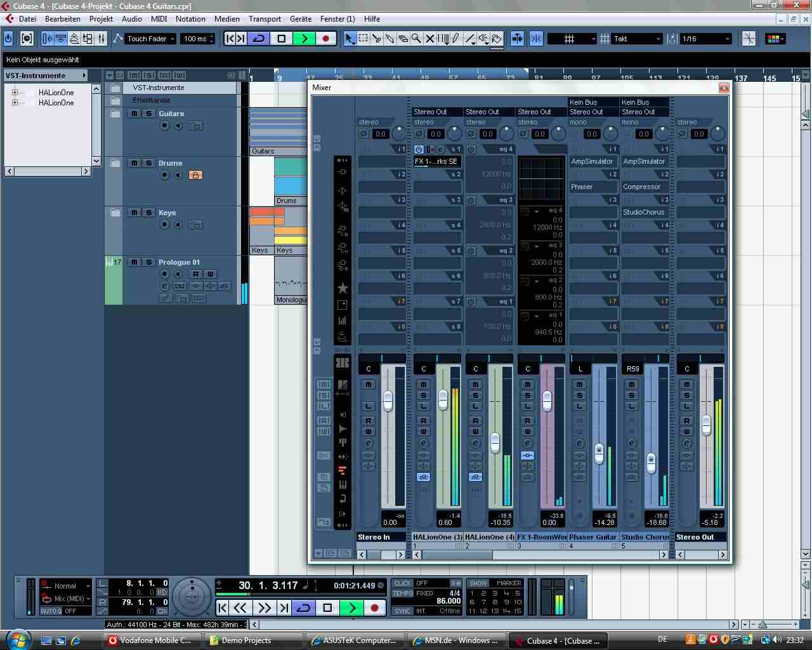
Task: Open VST-Instrumente panel arrow
Action: pos(84,75)
